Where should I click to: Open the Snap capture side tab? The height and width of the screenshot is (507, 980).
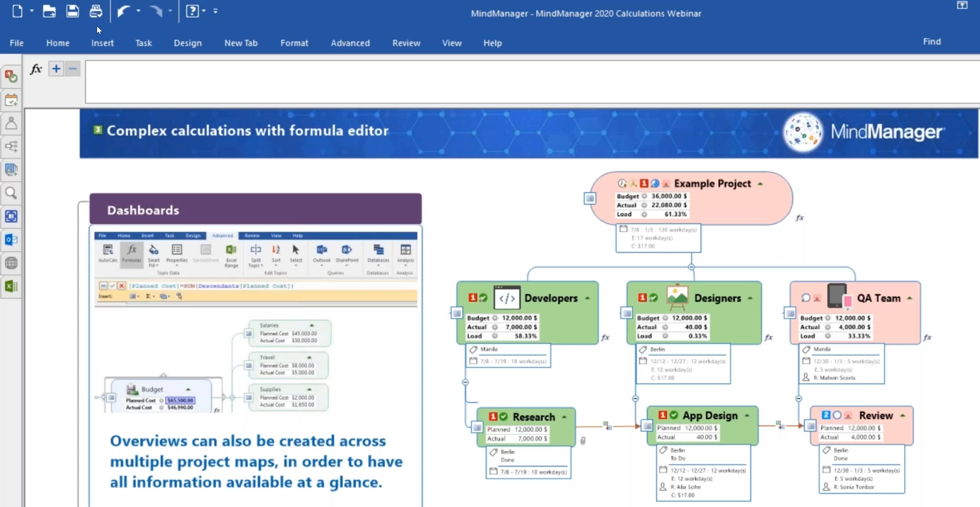[11, 217]
